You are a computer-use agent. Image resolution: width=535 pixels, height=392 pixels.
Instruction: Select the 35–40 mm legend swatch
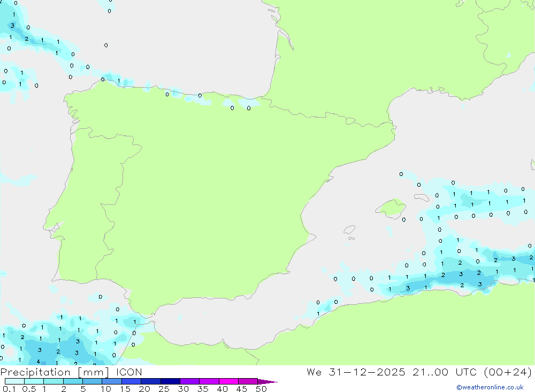pyautogui.click(x=209, y=381)
